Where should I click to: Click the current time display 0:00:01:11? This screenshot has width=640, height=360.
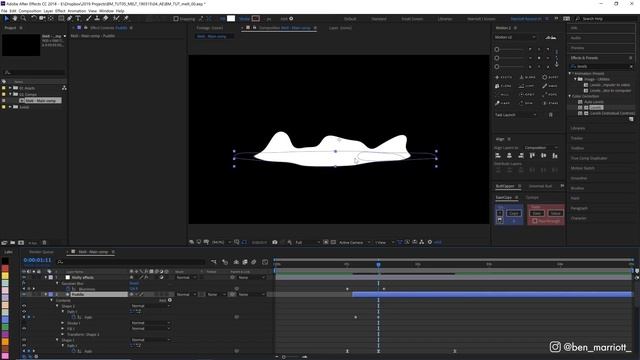coord(37,260)
